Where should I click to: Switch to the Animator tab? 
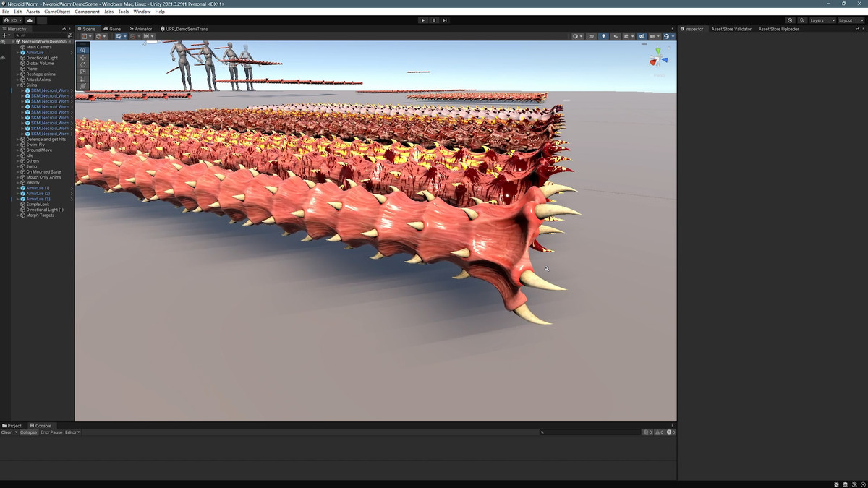[x=142, y=29]
